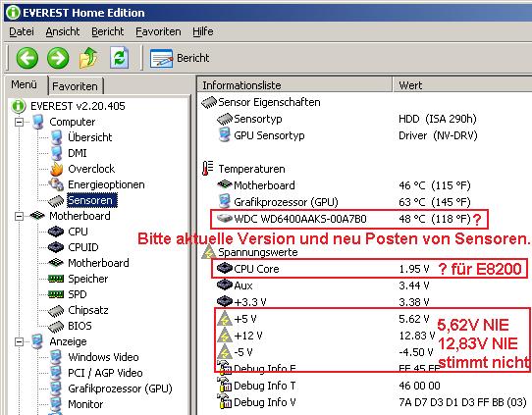
Task: Open the Datei menu
Action: tap(22, 31)
